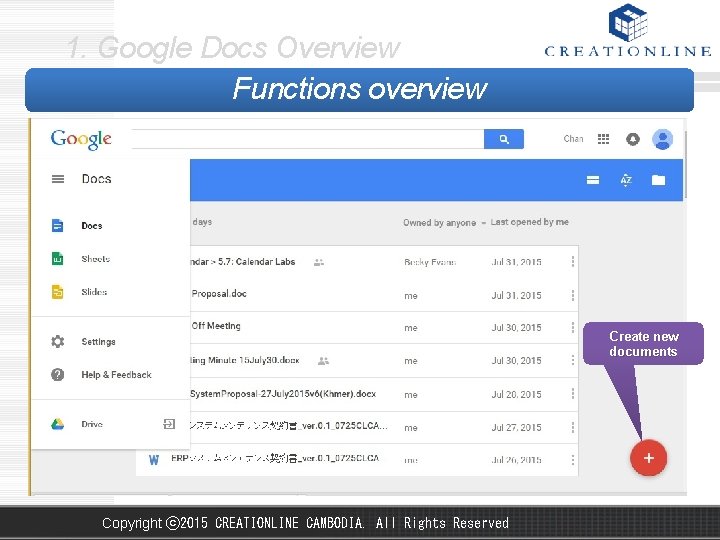The image size is (720, 540).
Task: Open more options for Off Meeting row
Action: (573, 327)
